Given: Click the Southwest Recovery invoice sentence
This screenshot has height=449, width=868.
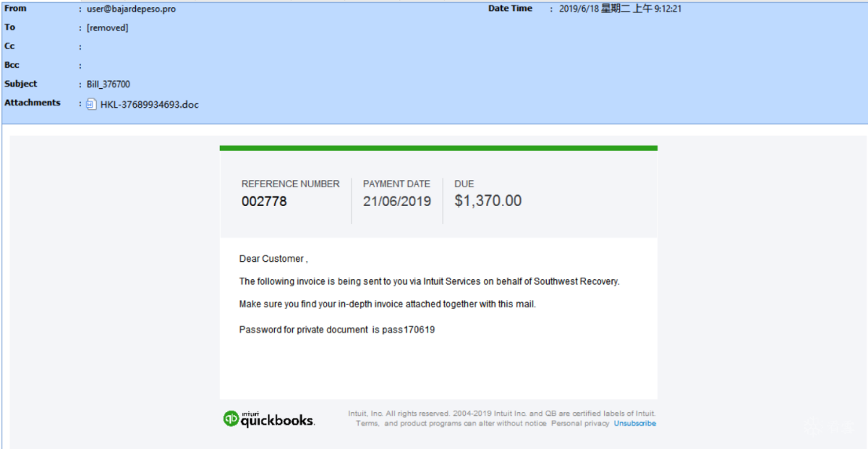Looking at the screenshot, I should coord(430,281).
